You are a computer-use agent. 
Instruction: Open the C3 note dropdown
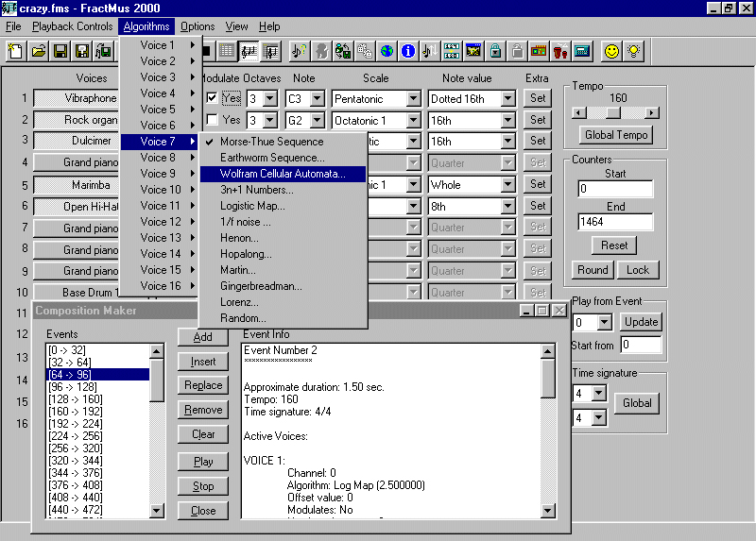tap(317, 98)
